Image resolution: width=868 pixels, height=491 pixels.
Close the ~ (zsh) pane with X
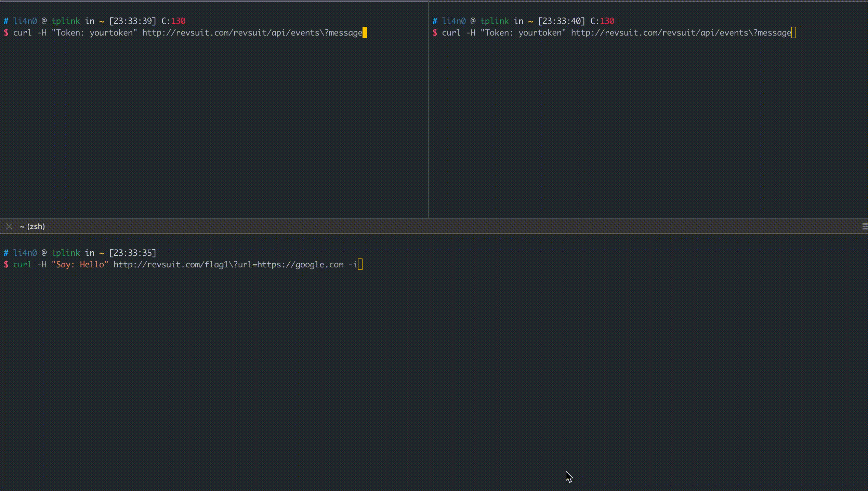[x=9, y=226]
